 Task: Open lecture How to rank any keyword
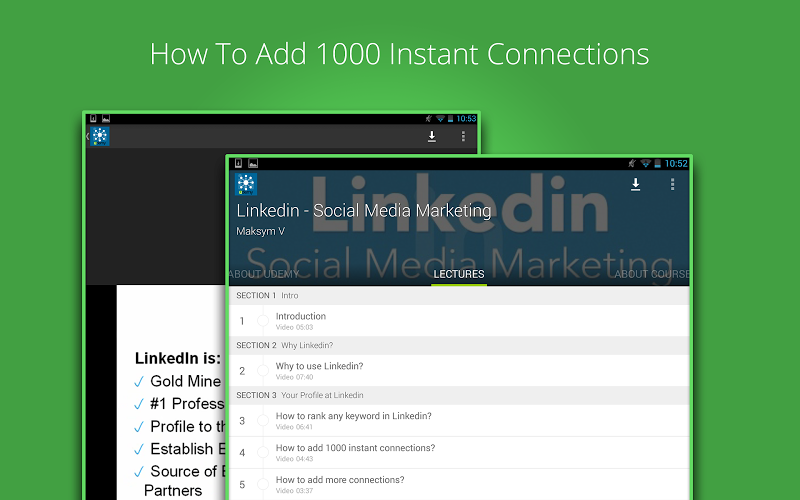(459, 420)
